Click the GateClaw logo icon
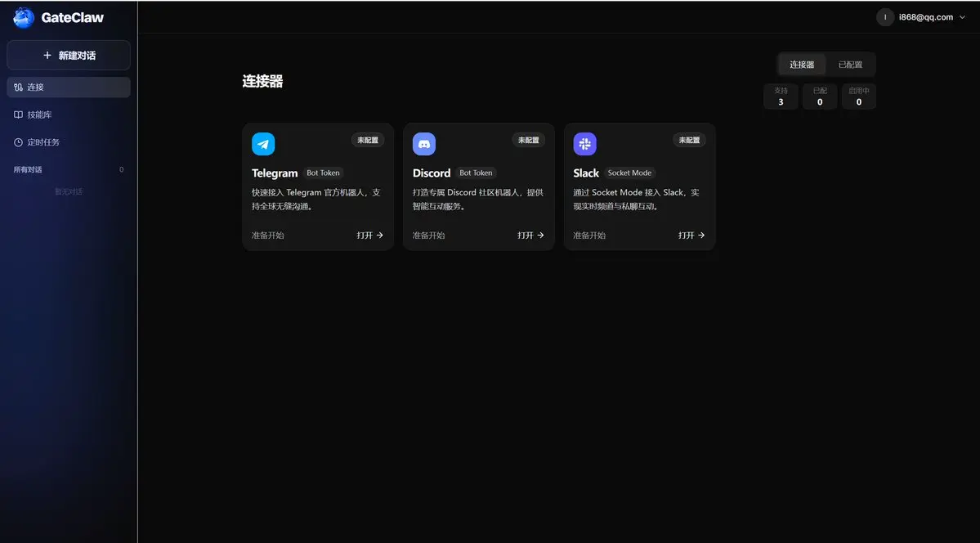Image resolution: width=980 pixels, height=543 pixels. [24, 17]
